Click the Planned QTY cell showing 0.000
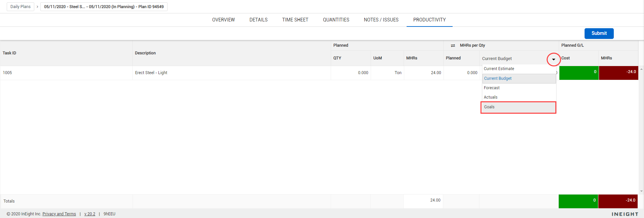Screen dimensions: 644x218 (x=351, y=73)
